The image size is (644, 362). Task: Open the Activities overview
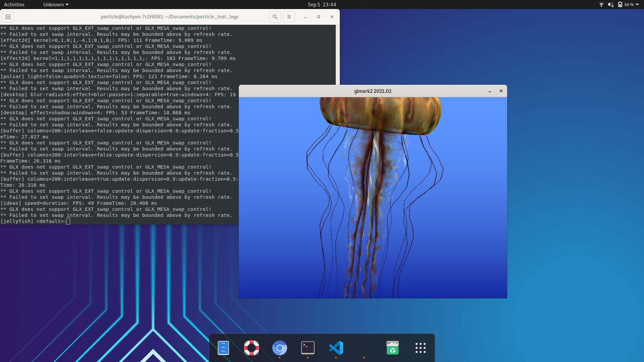pos(14,5)
